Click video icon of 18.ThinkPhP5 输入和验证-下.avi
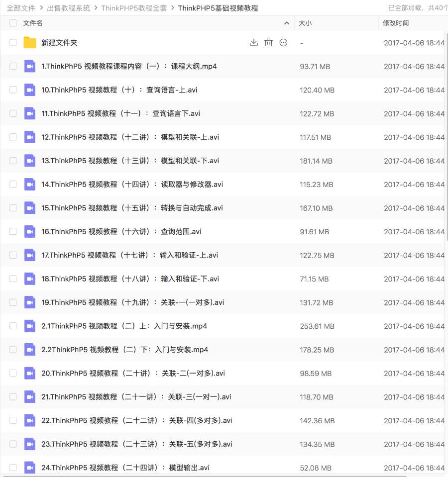Viewport: 448px width, 477px height. 30,279
